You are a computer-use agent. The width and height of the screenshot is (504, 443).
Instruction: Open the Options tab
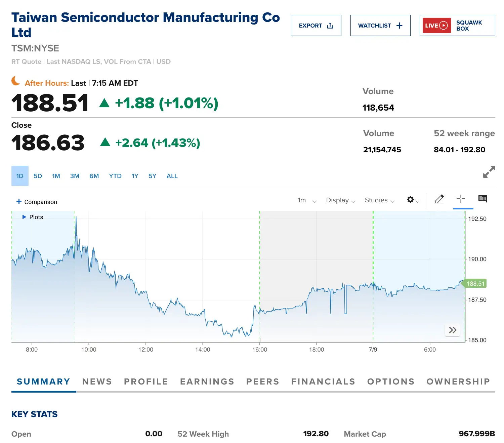[x=391, y=382]
